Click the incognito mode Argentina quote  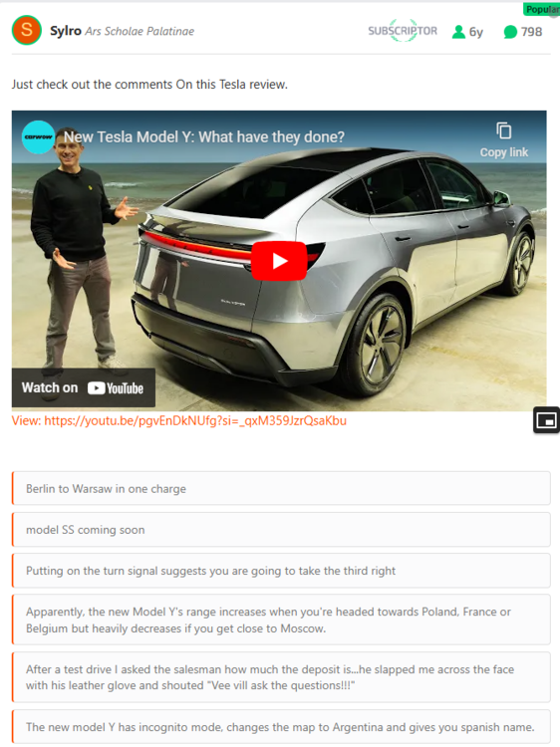point(281,727)
